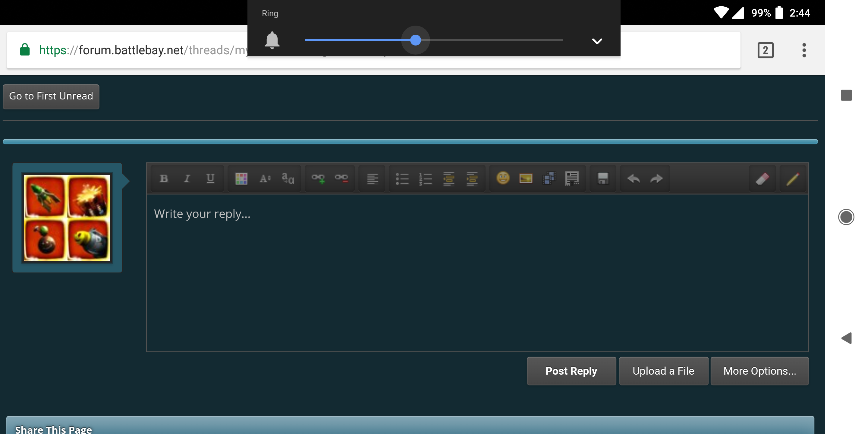Click the font size increase icon
Image resolution: width=868 pixels, height=434 pixels.
click(265, 178)
